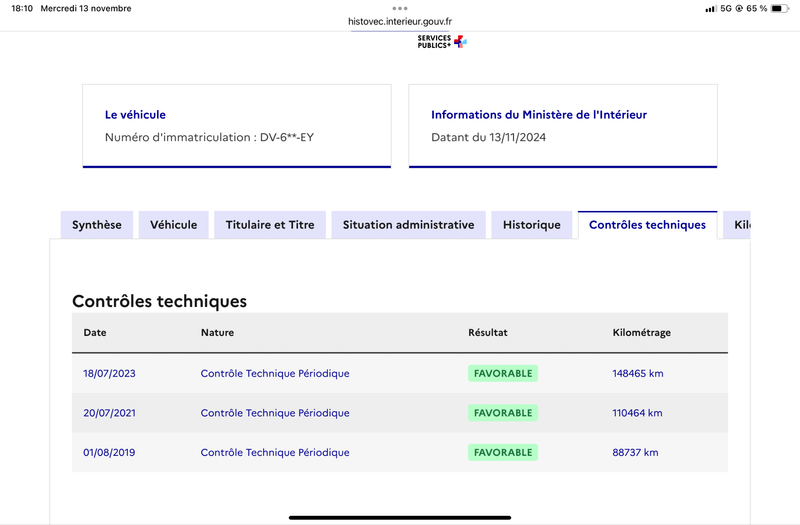
Task: Click Contrôle Technique Périodique in 01/08/2019 row
Action: [x=275, y=453]
